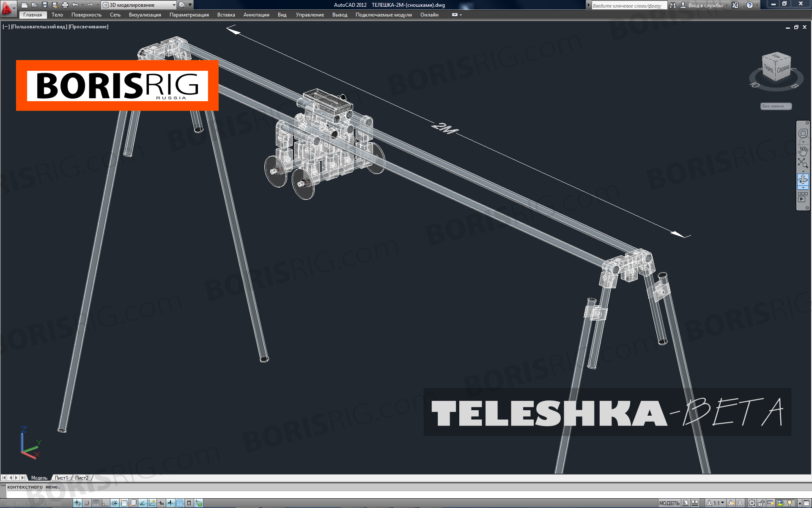Toggle Object Snap in status bar
The width and height of the screenshot is (812, 508).
tap(124, 503)
